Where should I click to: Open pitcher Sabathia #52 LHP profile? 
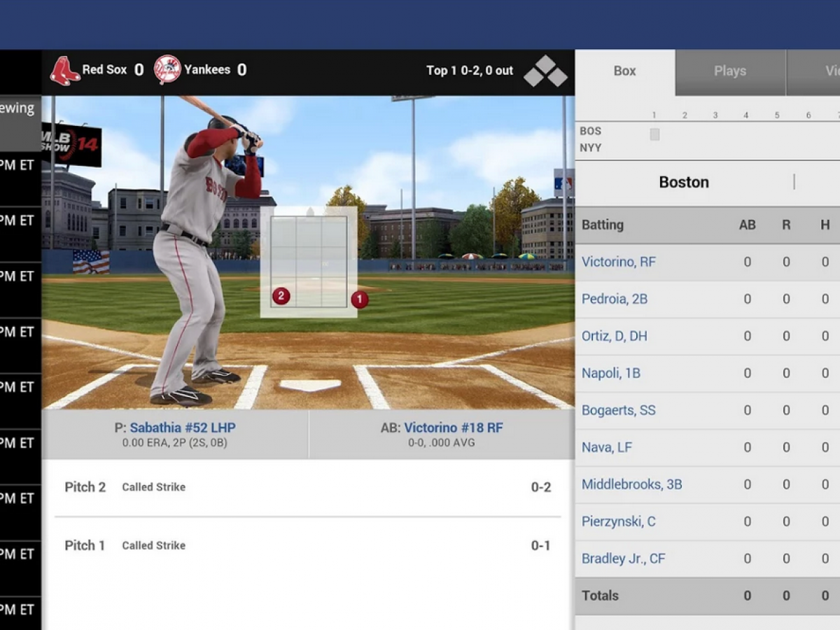[182, 428]
